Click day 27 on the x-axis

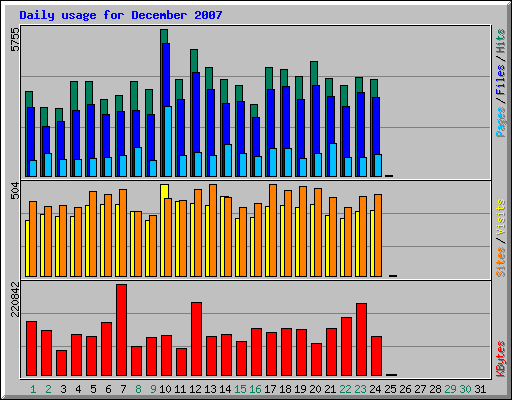(420, 389)
